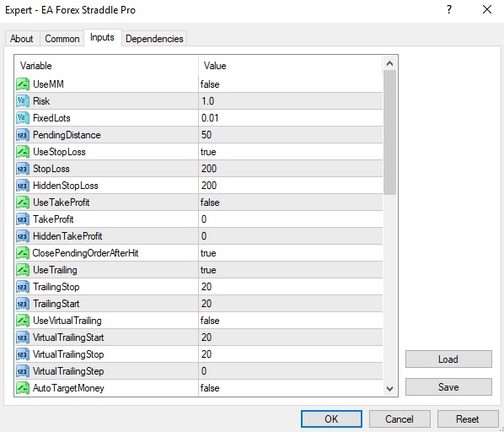The height and width of the screenshot is (432, 504).
Task: Click the boolean icon beside AutoTargetMoney
Action: point(23,388)
